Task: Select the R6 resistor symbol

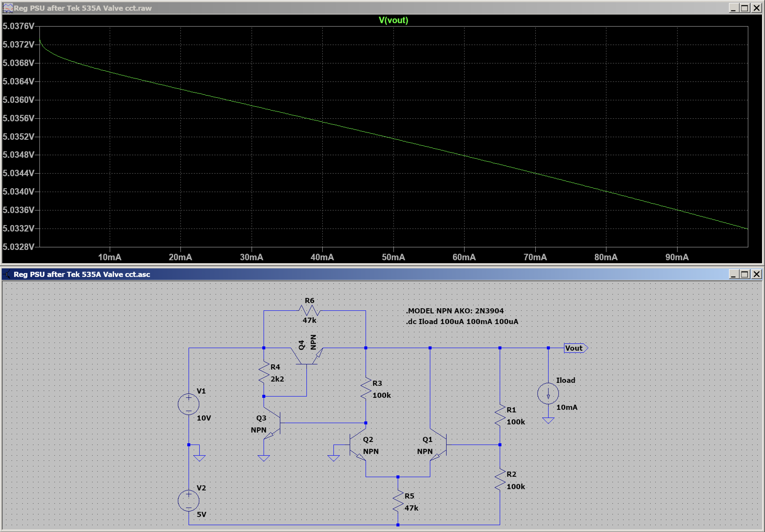Action: (x=309, y=311)
